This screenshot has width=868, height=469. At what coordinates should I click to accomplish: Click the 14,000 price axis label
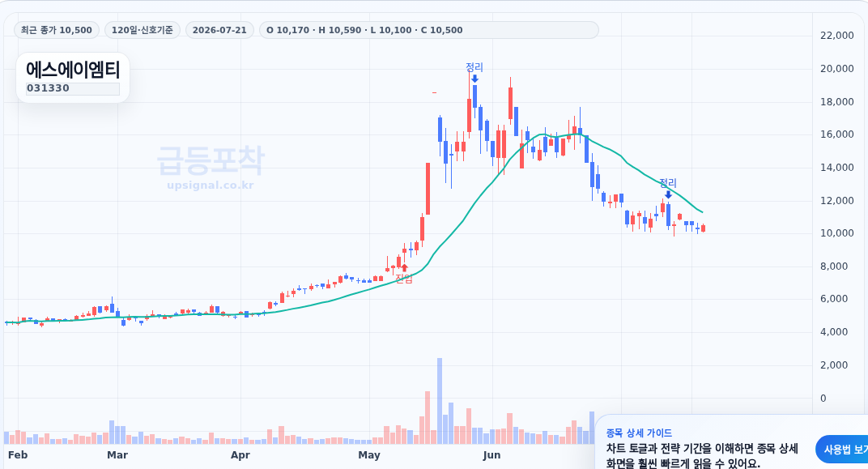837,168
